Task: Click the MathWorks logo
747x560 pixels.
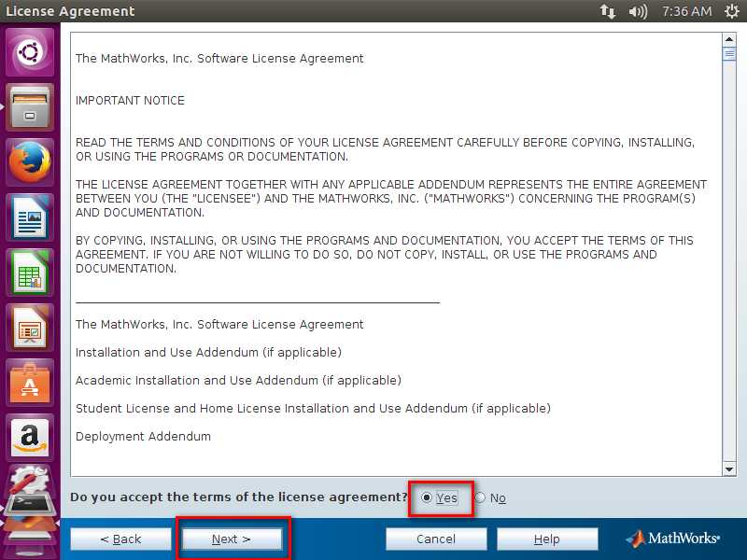Action: 672,539
